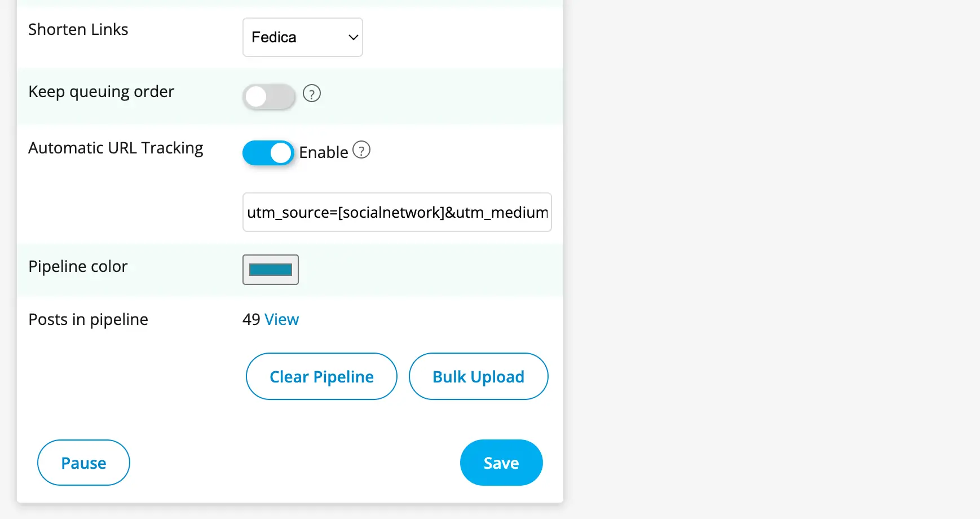Screen dimensions: 980x519
Task: Open the Shorten Links Fedica dropdown
Action: pyautogui.click(x=302, y=37)
